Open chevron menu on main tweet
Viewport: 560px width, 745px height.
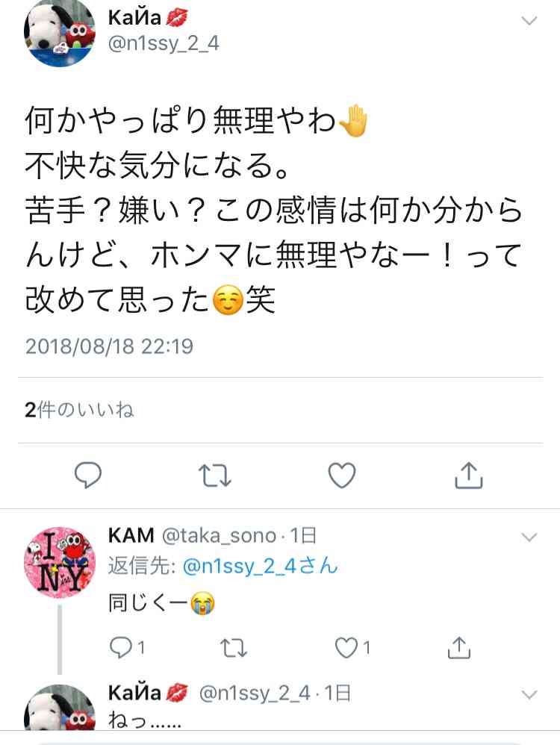click(x=529, y=20)
